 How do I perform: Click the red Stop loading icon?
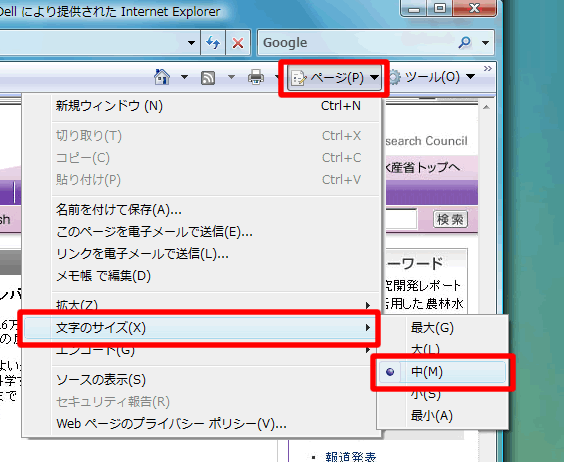(x=238, y=43)
